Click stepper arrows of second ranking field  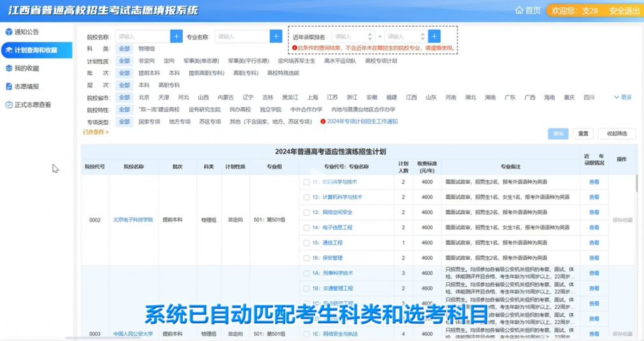pyautogui.click(x=422, y=36)
